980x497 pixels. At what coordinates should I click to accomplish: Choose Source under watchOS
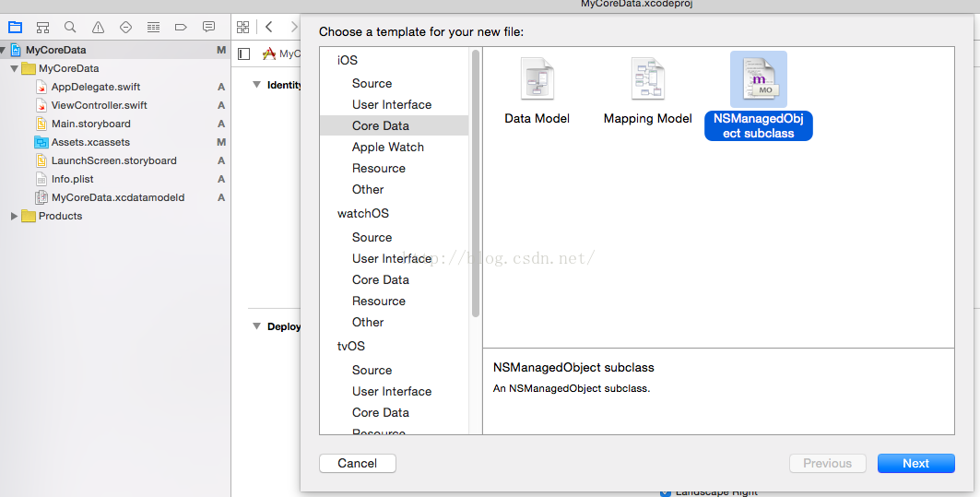click(x=372, y=237)
